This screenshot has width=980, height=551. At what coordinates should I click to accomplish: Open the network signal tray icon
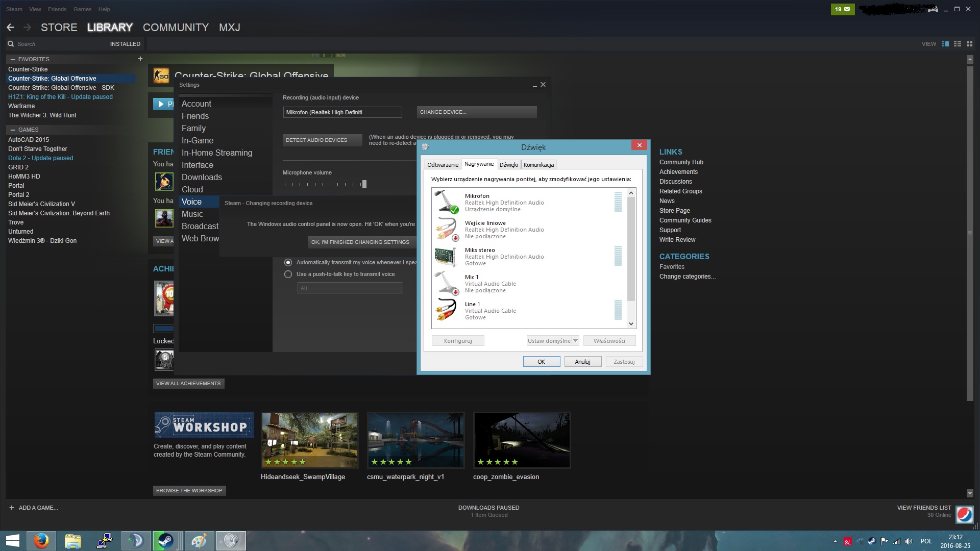[x=897, y=541]
